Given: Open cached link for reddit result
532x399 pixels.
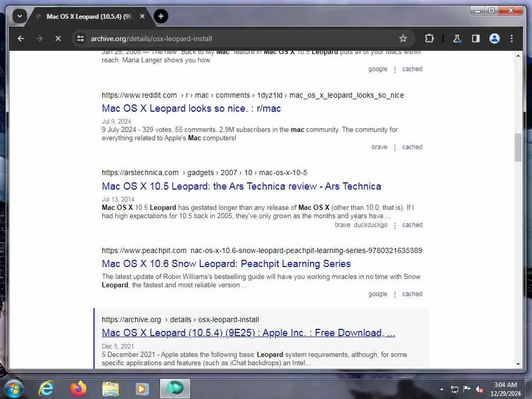Looking at the screenshot, I should point(412,147).
